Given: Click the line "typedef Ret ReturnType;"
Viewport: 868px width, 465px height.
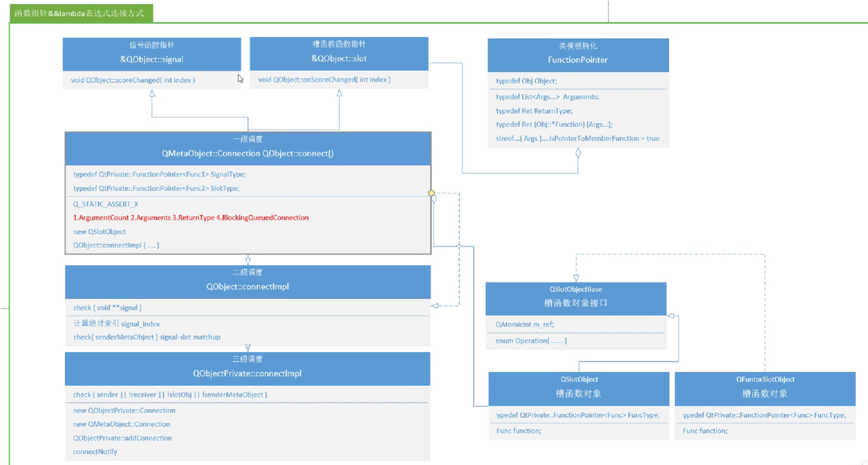Looking at the screenshot, I should (x=534, y=111).
